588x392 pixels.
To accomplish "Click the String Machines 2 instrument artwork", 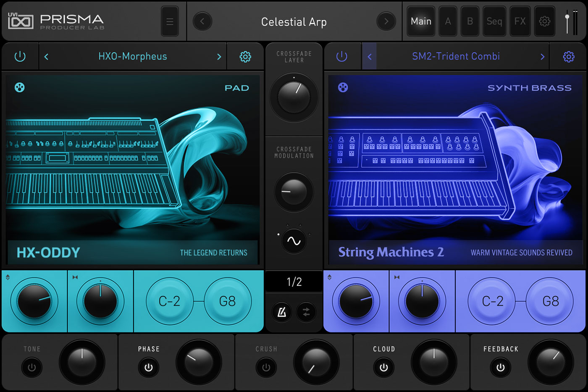I will (x=455, y=170).
